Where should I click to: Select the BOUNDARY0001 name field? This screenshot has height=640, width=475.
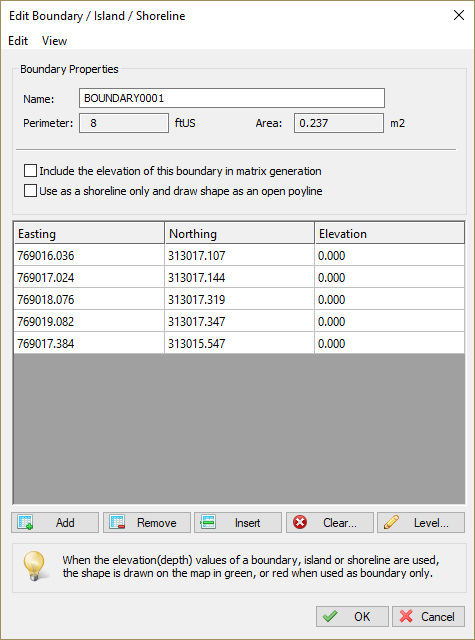click(x=232, y=98)
